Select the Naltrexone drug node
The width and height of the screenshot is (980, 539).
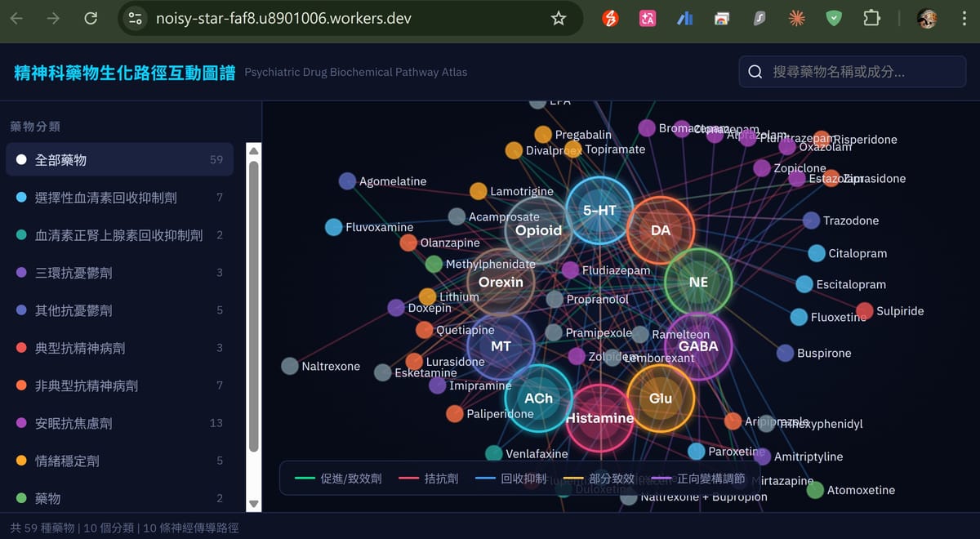click(x=290, y=366)
